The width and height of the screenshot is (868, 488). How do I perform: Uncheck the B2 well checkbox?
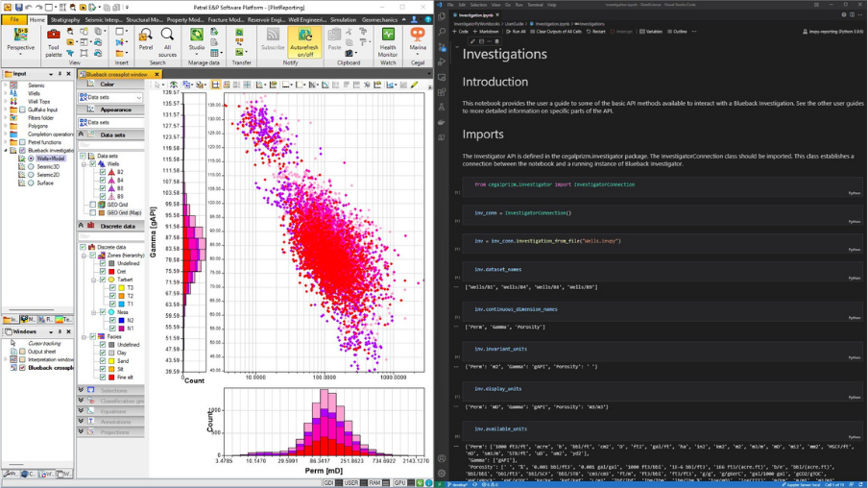(103, 172)
